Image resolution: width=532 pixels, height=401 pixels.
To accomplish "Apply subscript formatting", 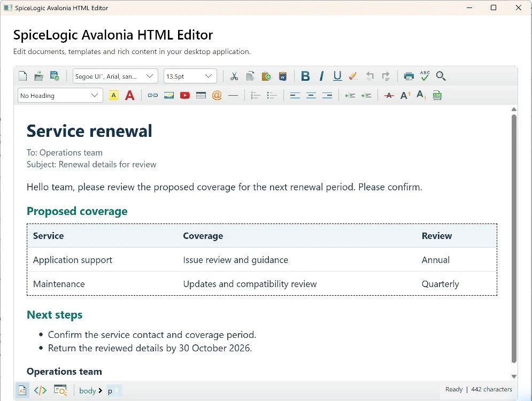I will [421, 95].
